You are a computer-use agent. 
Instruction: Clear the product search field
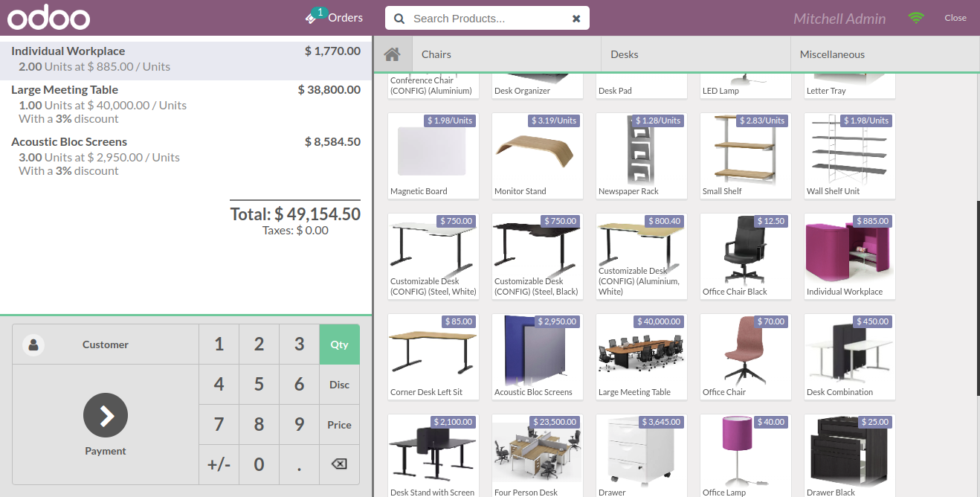(x=576, y=19)
